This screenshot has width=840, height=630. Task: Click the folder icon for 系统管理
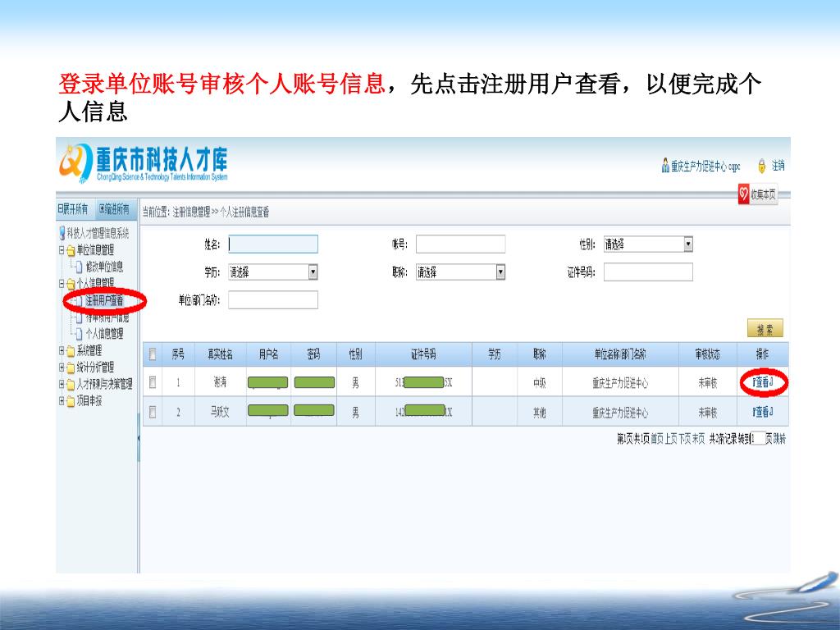pyautogui.click(x=71, y=351)
